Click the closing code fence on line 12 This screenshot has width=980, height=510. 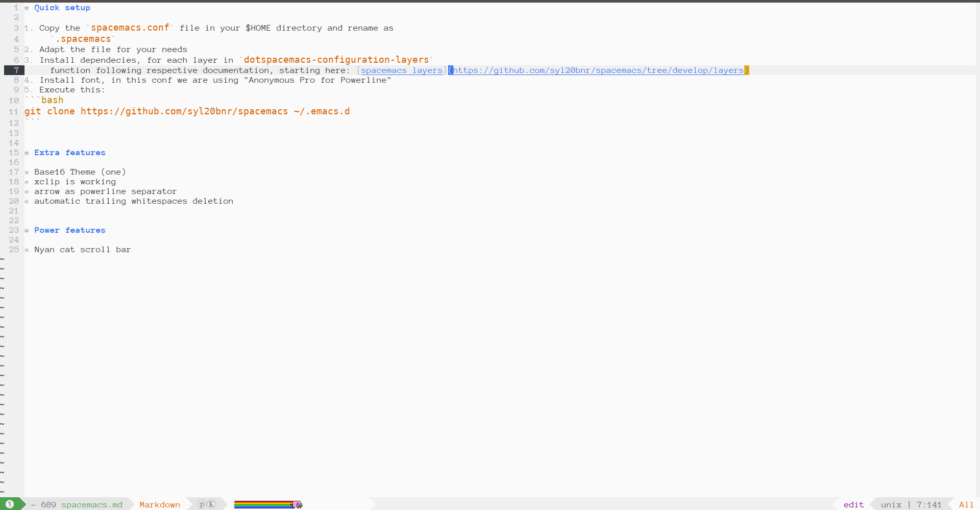click(32, 122)
